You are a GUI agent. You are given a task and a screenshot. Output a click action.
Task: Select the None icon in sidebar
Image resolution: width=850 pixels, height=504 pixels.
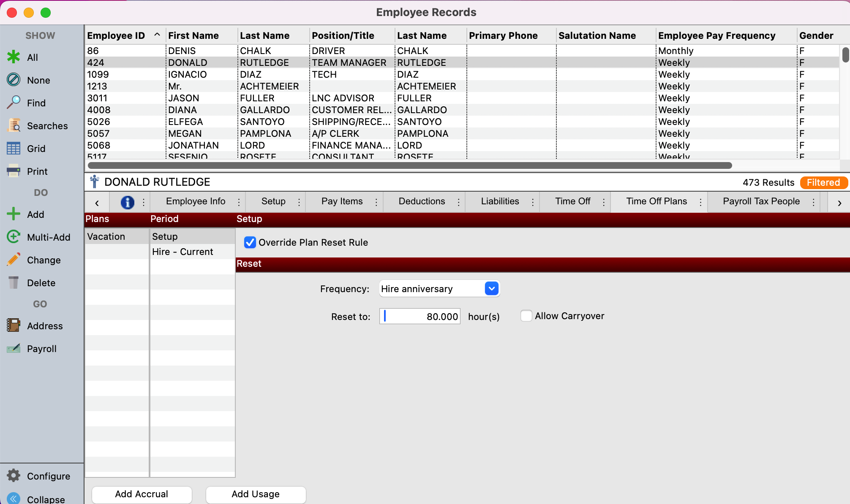(14, 80)
